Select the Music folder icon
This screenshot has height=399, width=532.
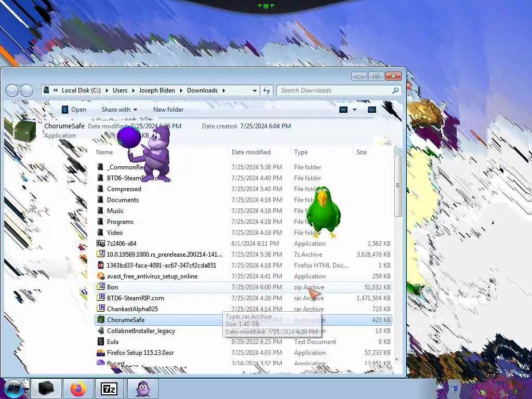100,211
